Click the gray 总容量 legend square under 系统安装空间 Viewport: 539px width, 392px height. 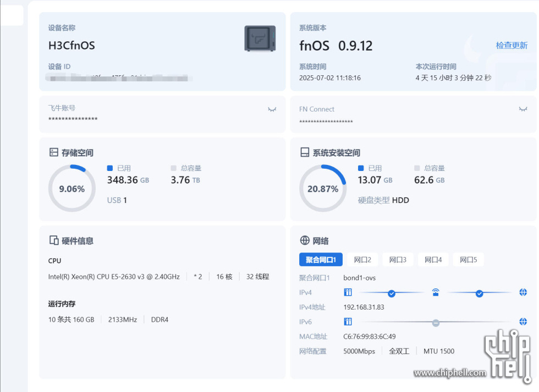pos(417,168)
